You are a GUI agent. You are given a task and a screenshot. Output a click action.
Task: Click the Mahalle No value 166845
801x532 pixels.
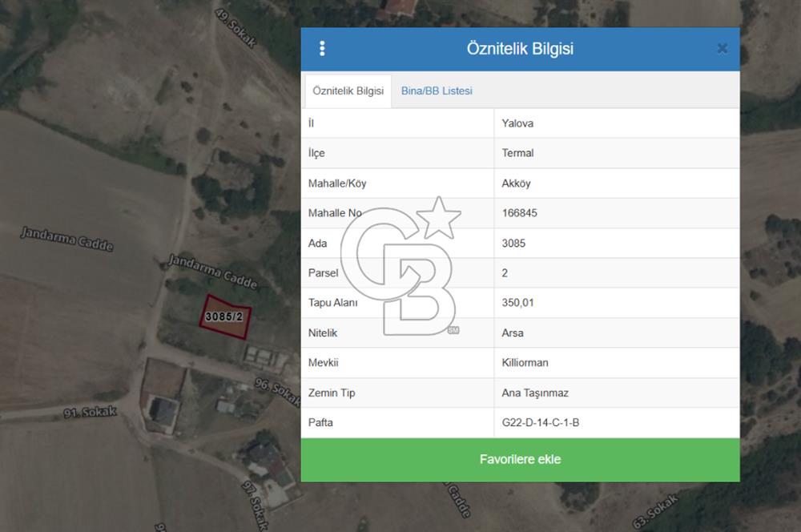pyautogui.click(x=519, y=213)
